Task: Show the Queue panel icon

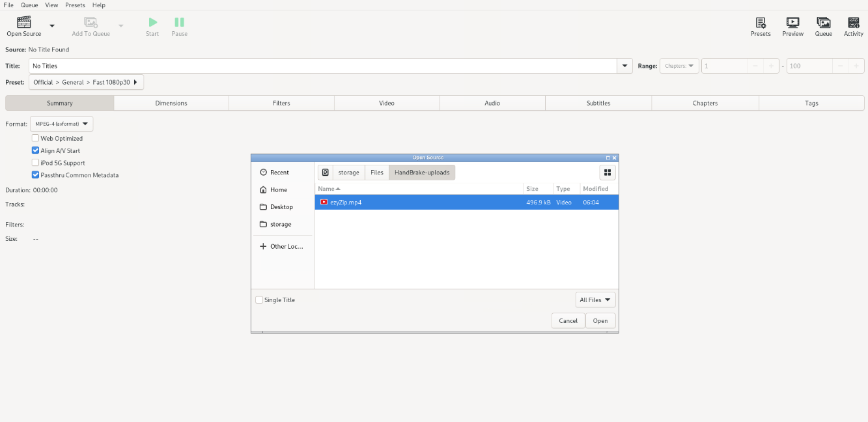Action: (x=823, y=23)
